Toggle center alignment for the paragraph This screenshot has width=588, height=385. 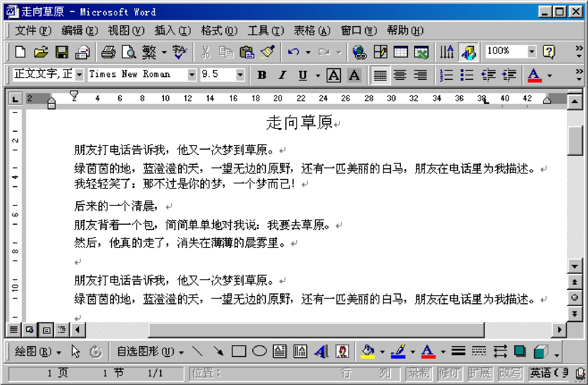click(x=400, y=75)
